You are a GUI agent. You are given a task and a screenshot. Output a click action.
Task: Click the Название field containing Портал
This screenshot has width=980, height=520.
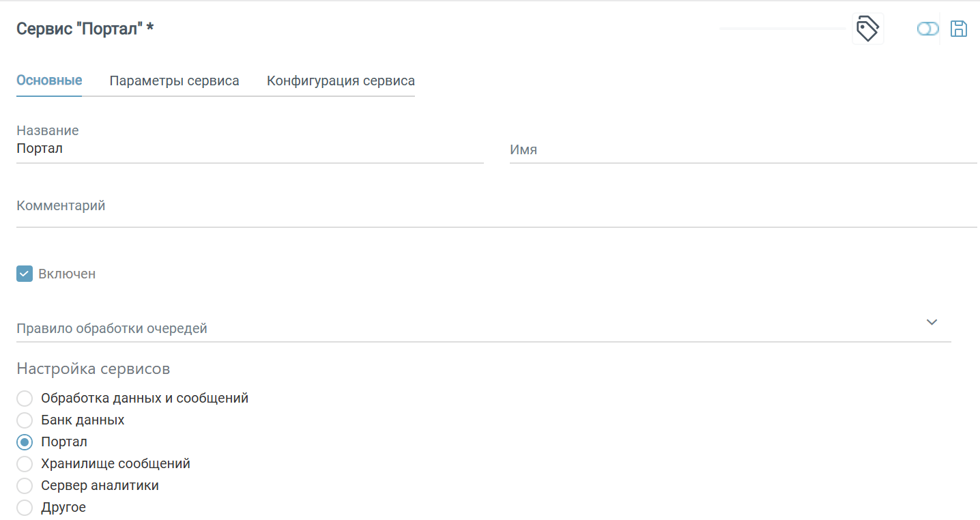coord(250,149)
